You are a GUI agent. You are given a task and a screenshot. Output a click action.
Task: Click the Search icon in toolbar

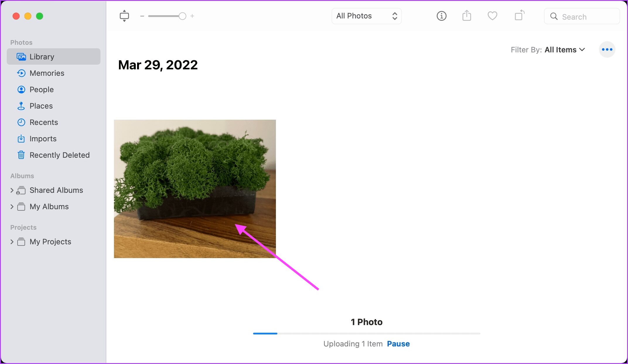(554, 16)
